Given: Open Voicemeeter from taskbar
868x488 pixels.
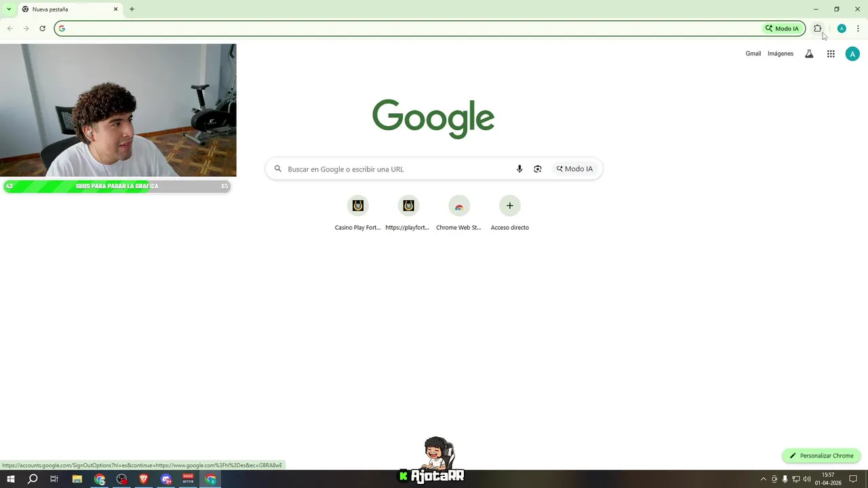Looking at the screenshot, I should pyautogui.click(x=189, y=479).
